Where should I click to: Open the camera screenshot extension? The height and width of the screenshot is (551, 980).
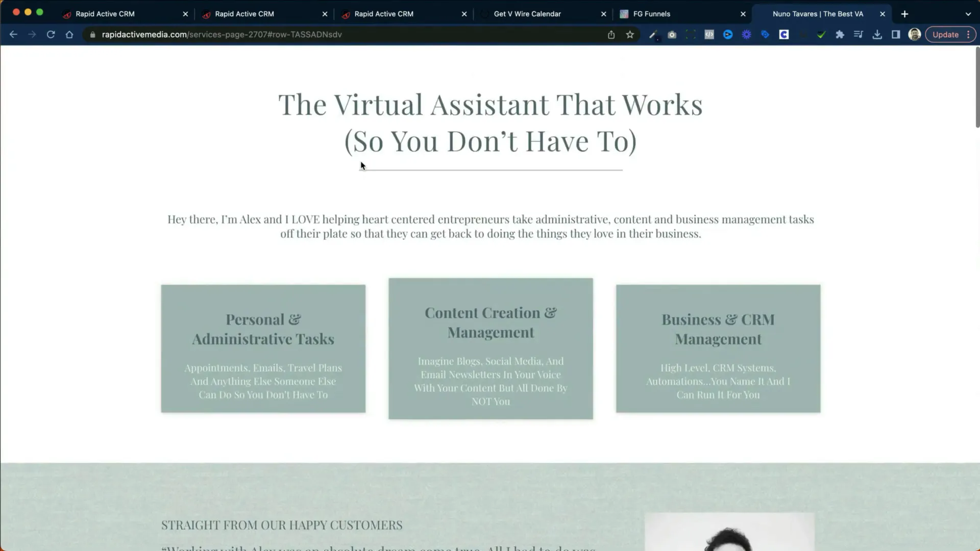click(x=672, y=35)
